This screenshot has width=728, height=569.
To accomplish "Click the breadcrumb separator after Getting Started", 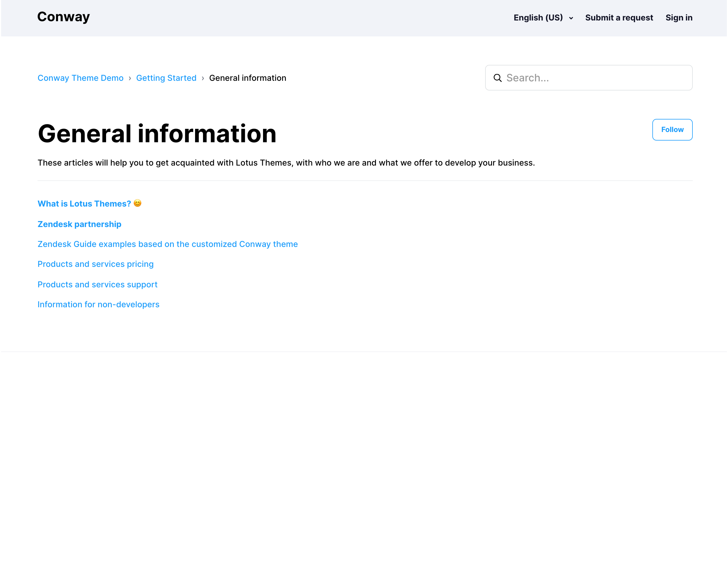I will click(203, 78).
